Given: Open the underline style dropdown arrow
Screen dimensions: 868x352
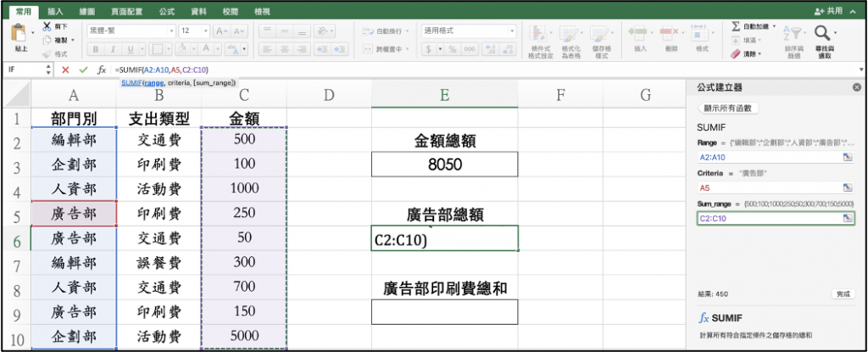Looking at the screenshot, I should tap(143, 49).
